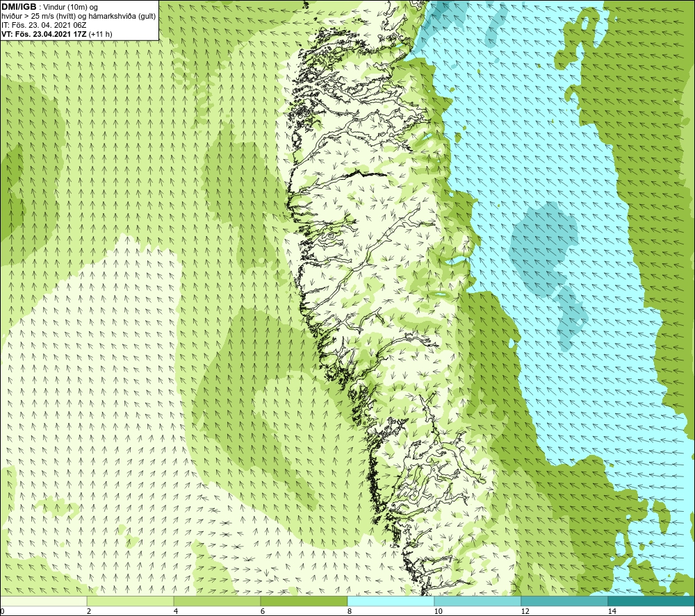This screenshot has width=695, height=616.
Task: Select the 10–12 m/s teal swatch
Action: click(478, 601)
